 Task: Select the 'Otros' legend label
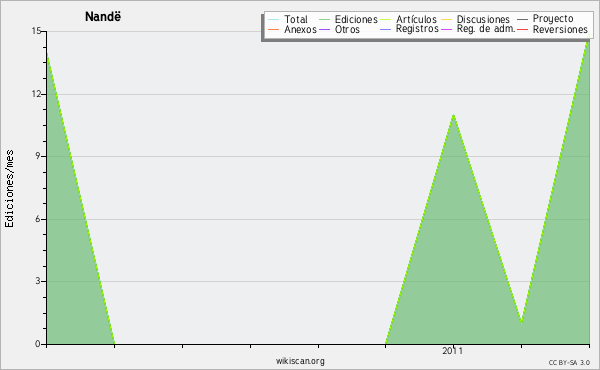pos(347,29)
